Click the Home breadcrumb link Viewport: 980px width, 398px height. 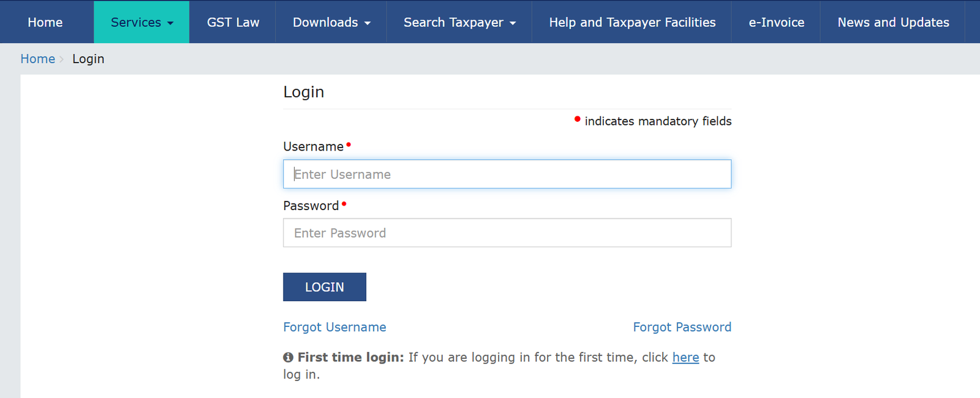click(x=38, y=59)
